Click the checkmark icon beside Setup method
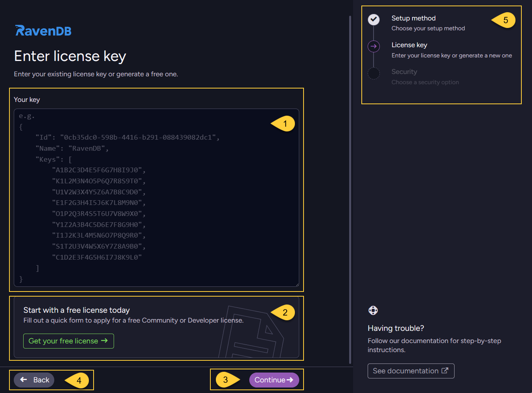Viewport: 532px width, 393px height. coord(374,19)
